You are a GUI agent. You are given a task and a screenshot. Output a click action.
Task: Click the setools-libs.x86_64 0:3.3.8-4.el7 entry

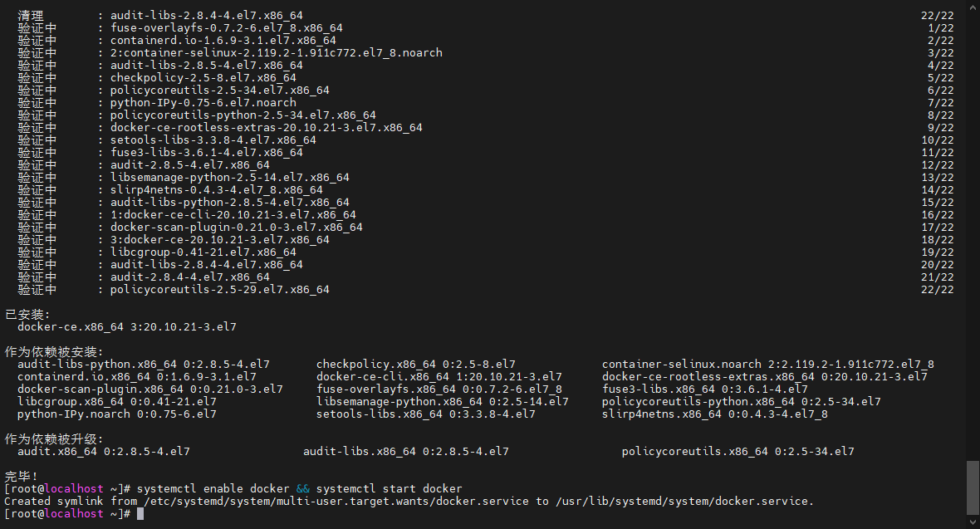[425, 414]
